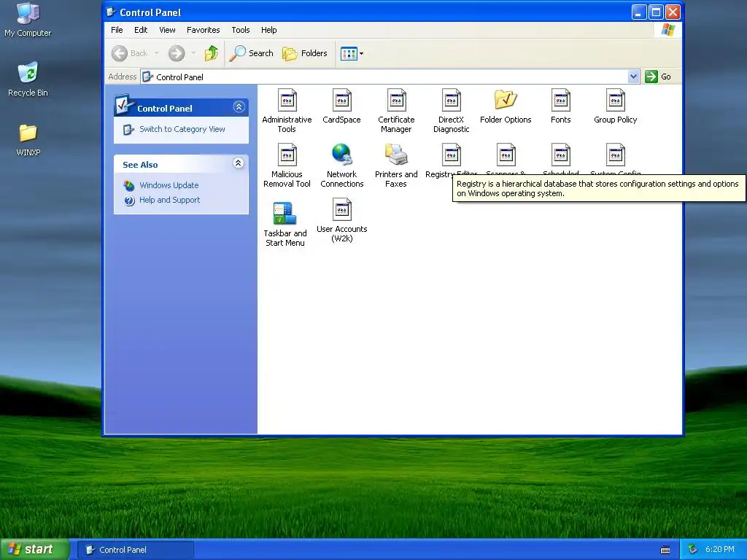This screenshot has width=747, height=560.
Task: Open System Config icon
Action: 616,155
